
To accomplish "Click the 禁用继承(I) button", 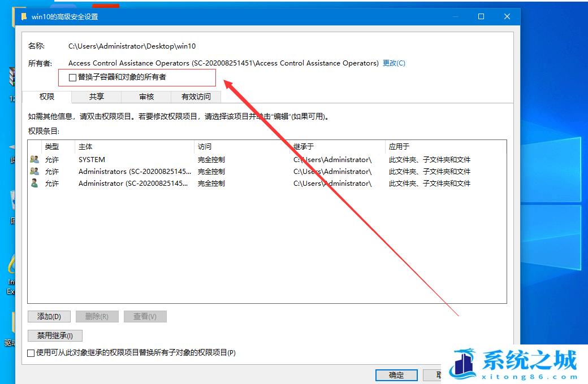I will (55, 335).
